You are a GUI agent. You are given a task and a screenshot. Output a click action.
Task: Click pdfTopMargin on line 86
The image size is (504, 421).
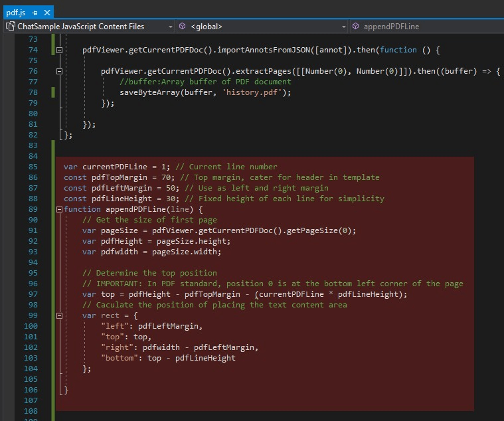point(120,177)
